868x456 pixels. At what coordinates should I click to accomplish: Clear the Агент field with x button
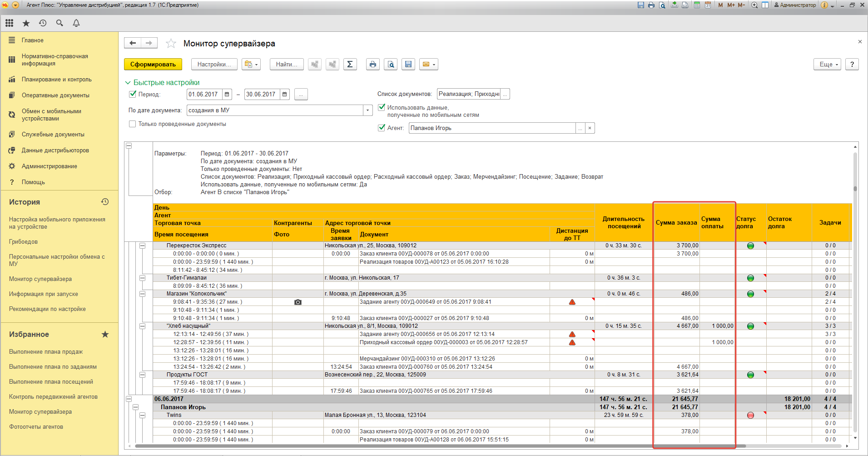point(590,128)
